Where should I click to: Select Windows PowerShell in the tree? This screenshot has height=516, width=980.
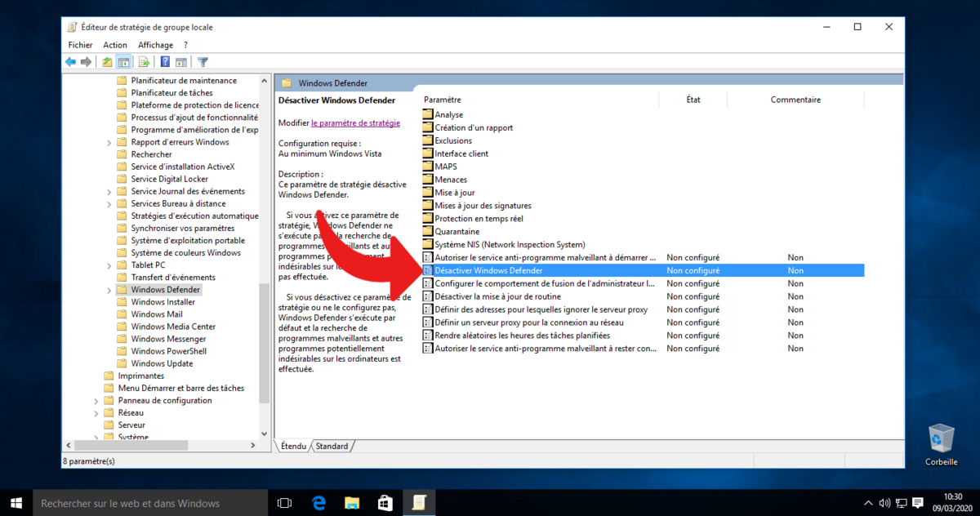pyautogui.click(x=167, y=351)
